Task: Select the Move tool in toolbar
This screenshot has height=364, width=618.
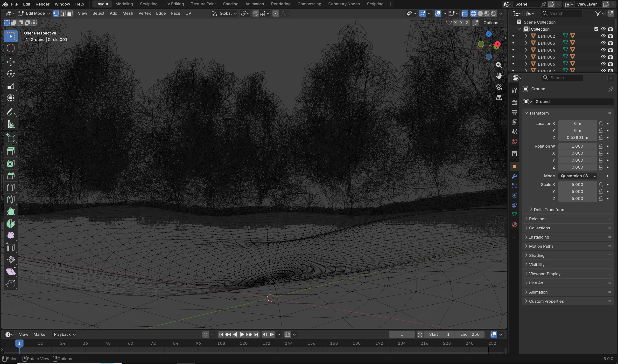Action: tap(11, 62)
